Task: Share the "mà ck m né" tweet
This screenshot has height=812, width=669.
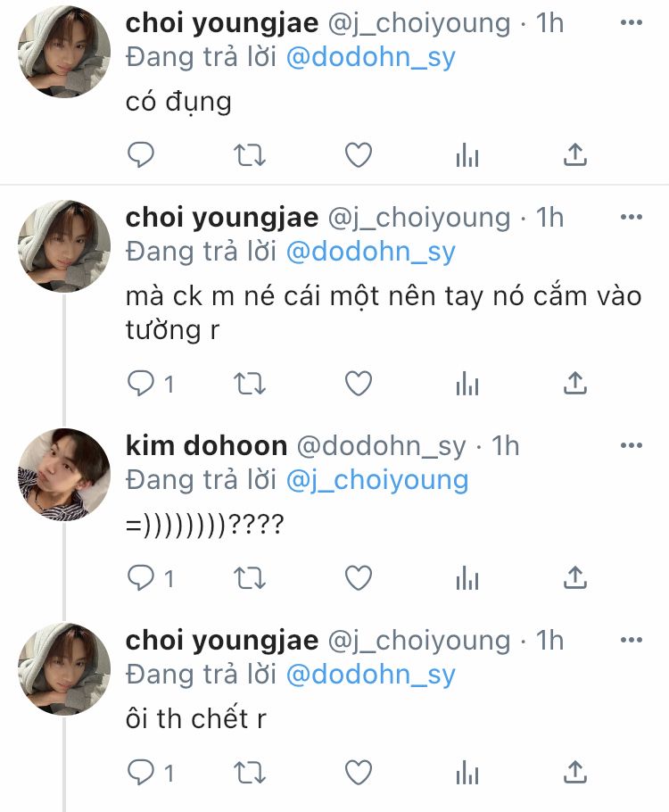Action: [576, 384]
